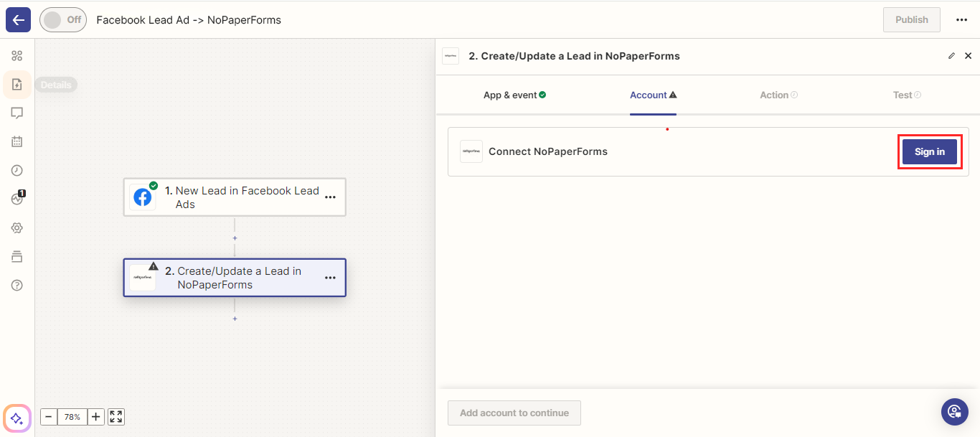Click the NoPaperForms logo in panel header
Screen dimensions: 980x437
click(451, 56)
